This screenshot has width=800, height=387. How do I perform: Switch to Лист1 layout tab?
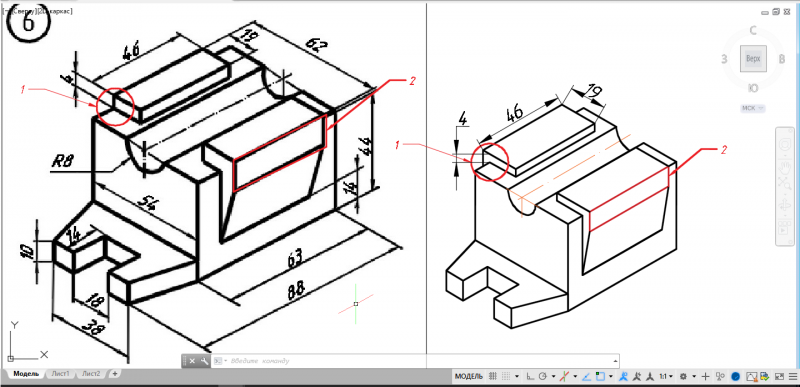point(60,374)
